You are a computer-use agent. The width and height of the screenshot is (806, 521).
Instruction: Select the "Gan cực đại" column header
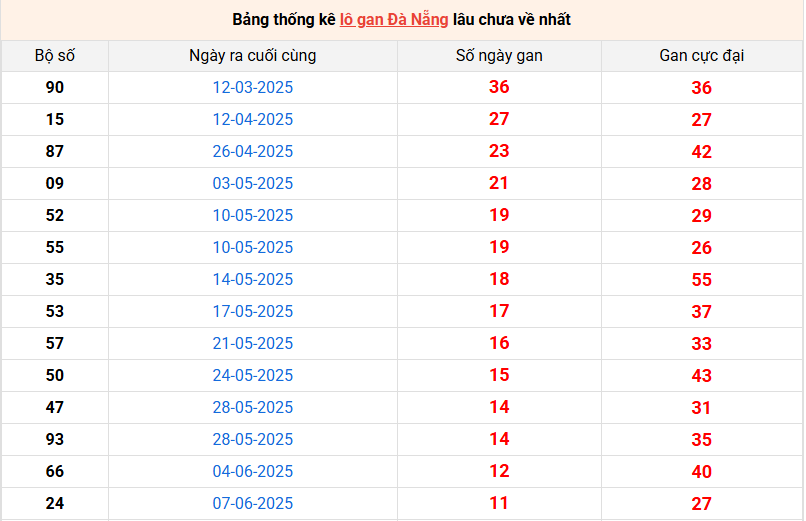coord(701,56)
